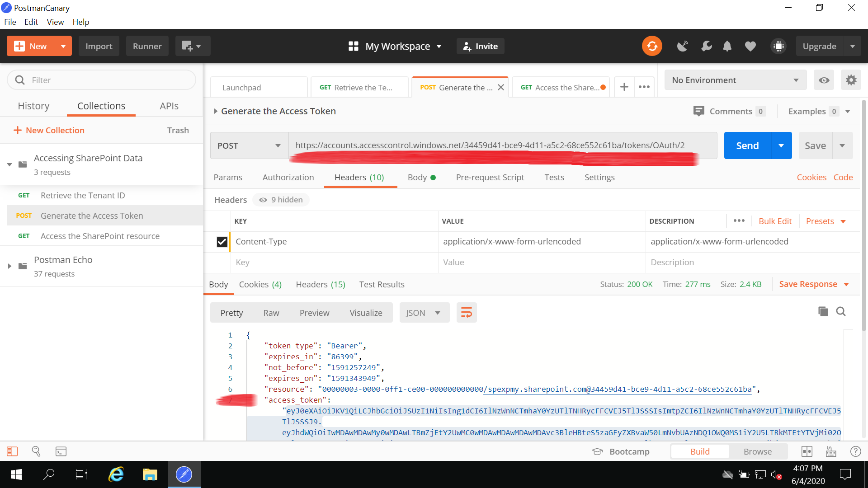The height and width of the screenshot is (488, 868).
Task: Click the Send button
Action: pos(747,145)
